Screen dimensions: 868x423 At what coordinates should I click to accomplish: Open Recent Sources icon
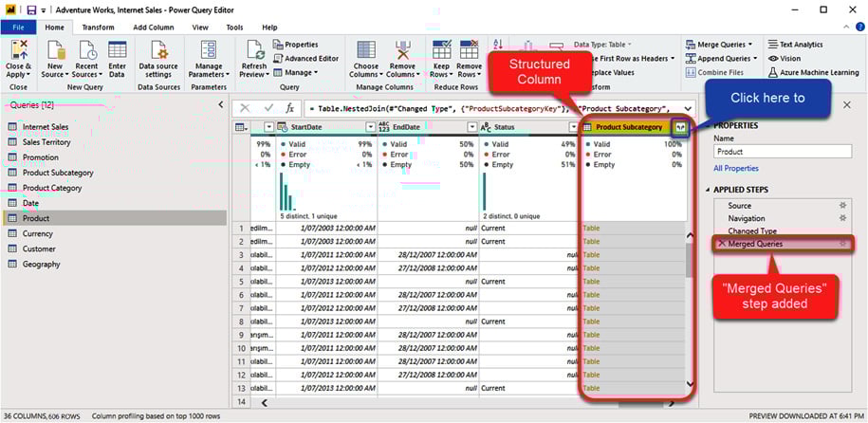click(x=87, y=50)
